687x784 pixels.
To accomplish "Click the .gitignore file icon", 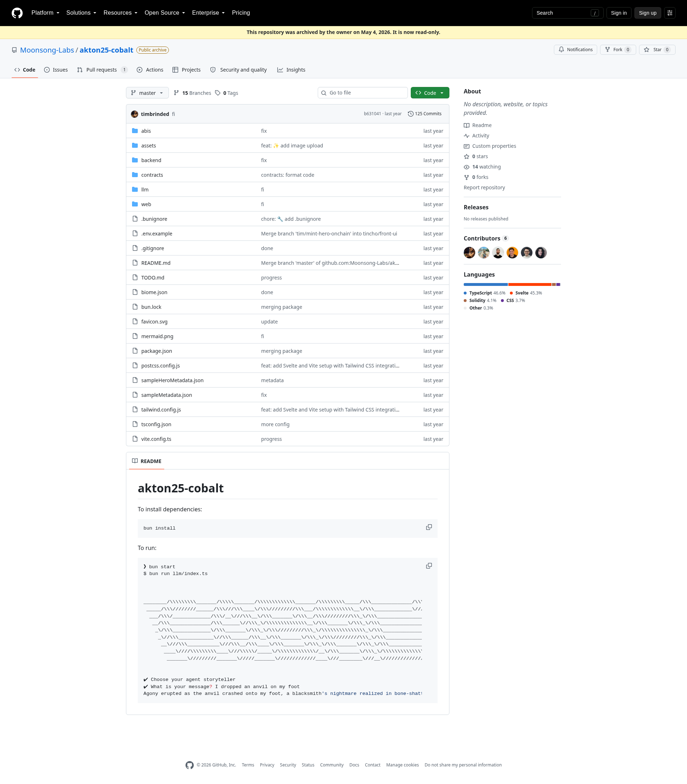I will click(135, 248).
